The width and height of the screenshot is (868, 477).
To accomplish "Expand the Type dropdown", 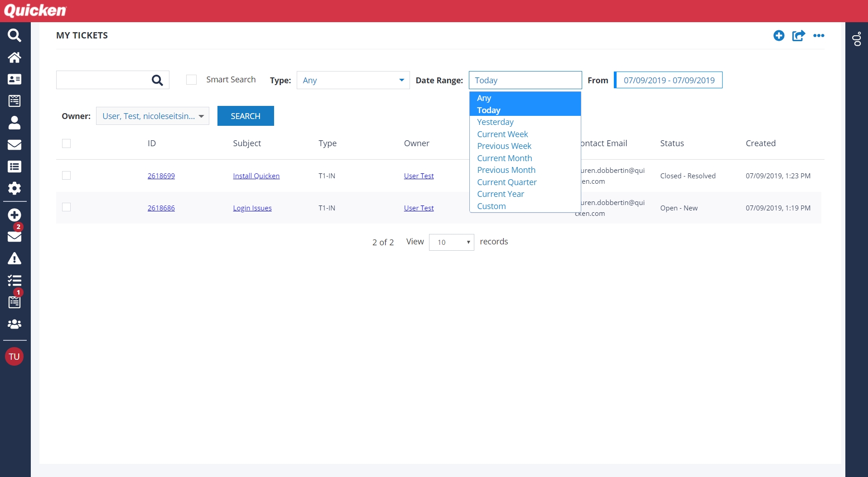I will (353, 80).
